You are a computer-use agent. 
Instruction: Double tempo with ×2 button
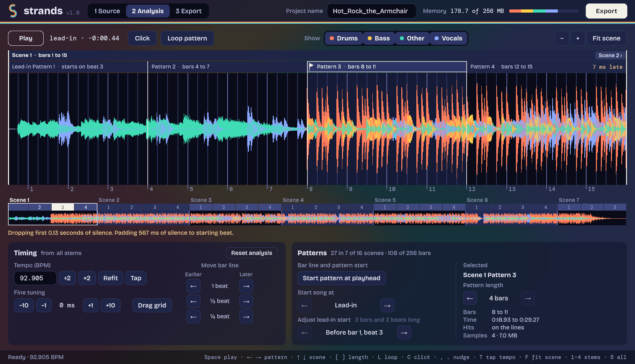[87, 278]
